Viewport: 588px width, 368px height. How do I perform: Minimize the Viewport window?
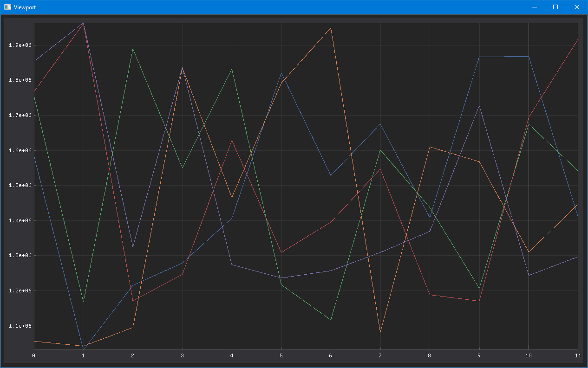click(534, 7)
